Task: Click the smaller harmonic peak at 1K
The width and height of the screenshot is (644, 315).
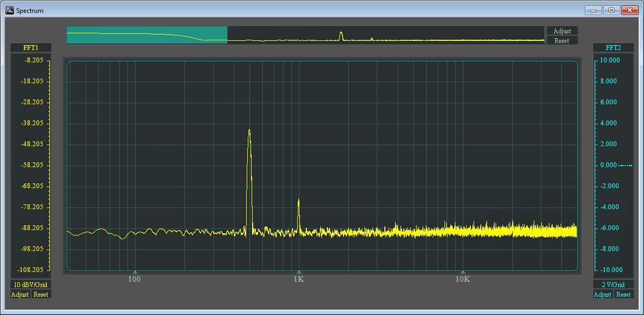Action: tap(298, 216)
